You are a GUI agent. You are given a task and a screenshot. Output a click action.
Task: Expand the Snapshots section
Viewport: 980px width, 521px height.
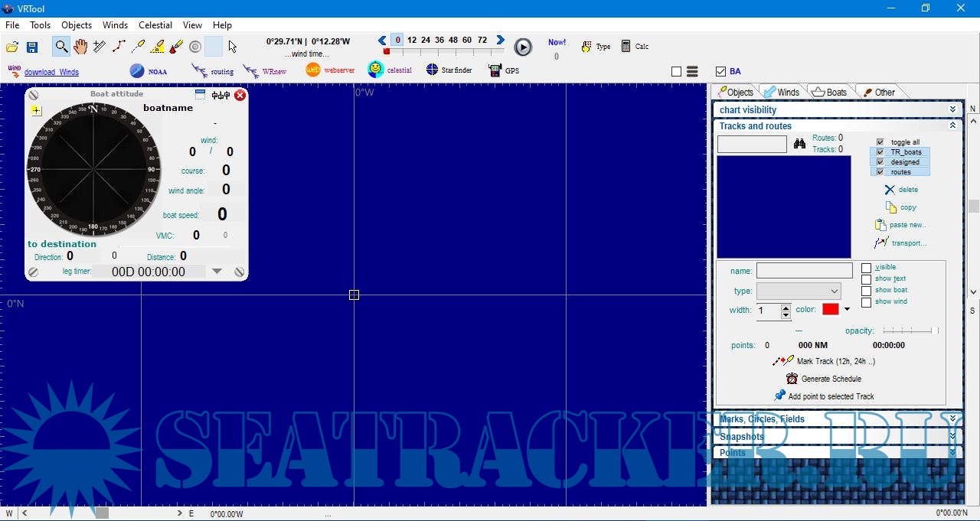[x=952, y=436]
